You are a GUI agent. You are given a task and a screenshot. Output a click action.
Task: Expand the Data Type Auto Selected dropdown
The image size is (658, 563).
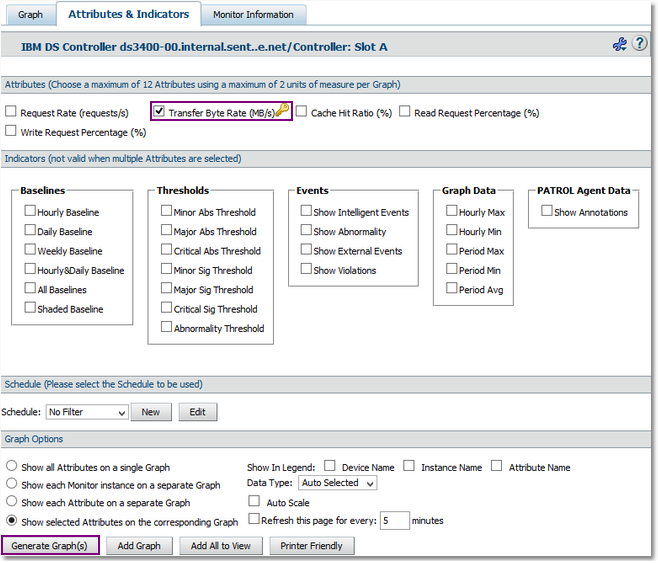point(337,483)
